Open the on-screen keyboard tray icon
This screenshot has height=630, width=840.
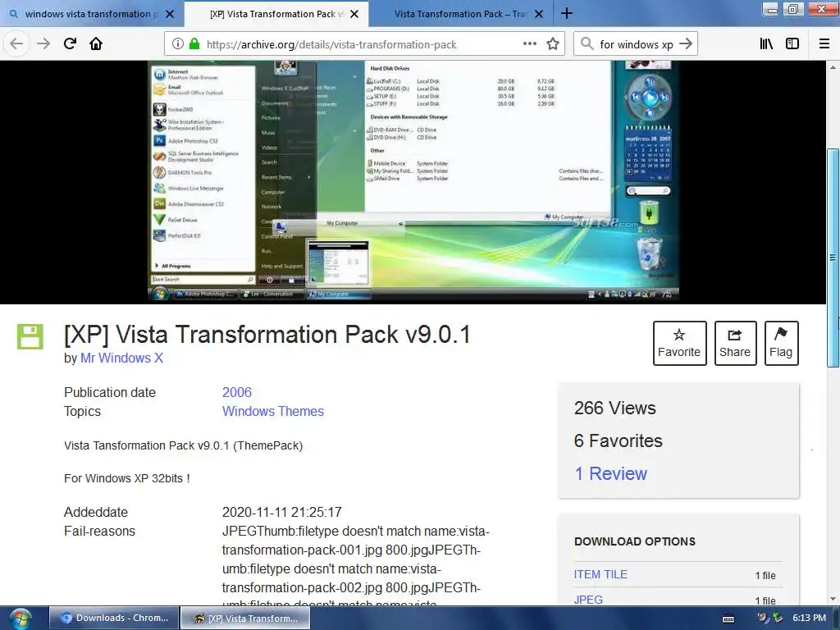[x=728, y=619]
